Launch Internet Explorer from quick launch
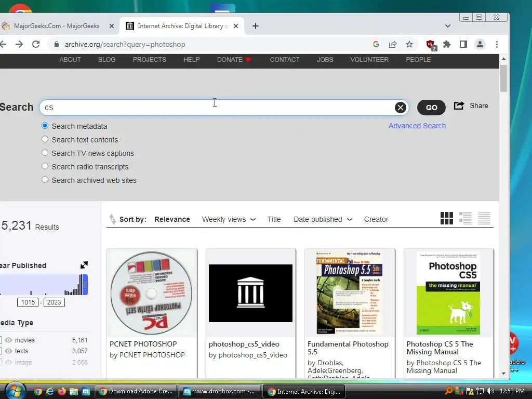Screen dimensions: 532x399 pyautogui.click(x=50, y=392)
